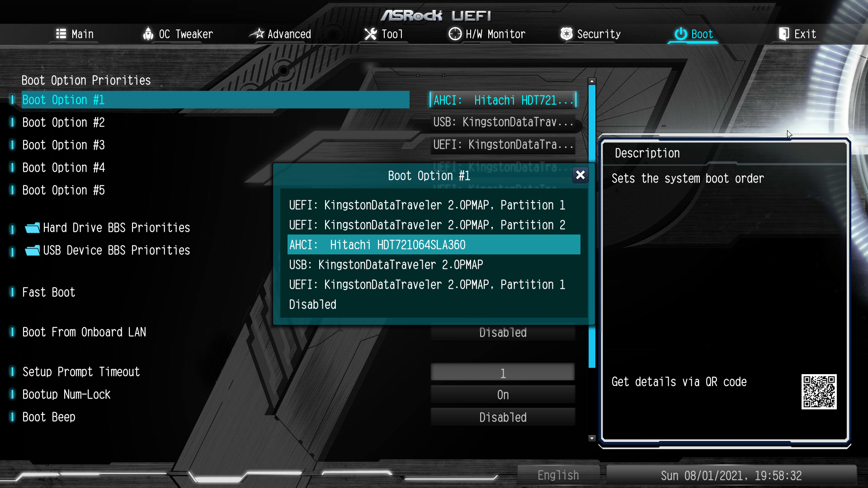
Task: Click the OC Tweaker rocket icon
Action: tap(148, 34)
